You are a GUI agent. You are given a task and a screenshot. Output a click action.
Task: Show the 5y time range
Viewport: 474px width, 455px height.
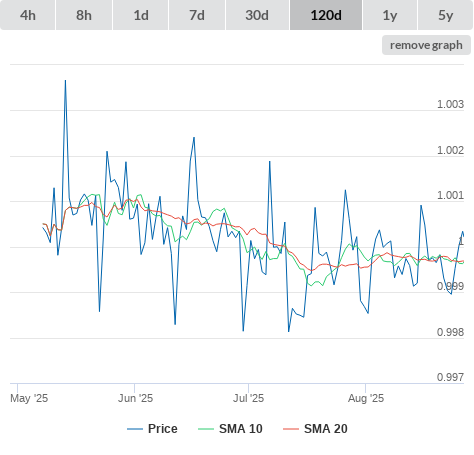pyautogui.click(x=446, y=15)
